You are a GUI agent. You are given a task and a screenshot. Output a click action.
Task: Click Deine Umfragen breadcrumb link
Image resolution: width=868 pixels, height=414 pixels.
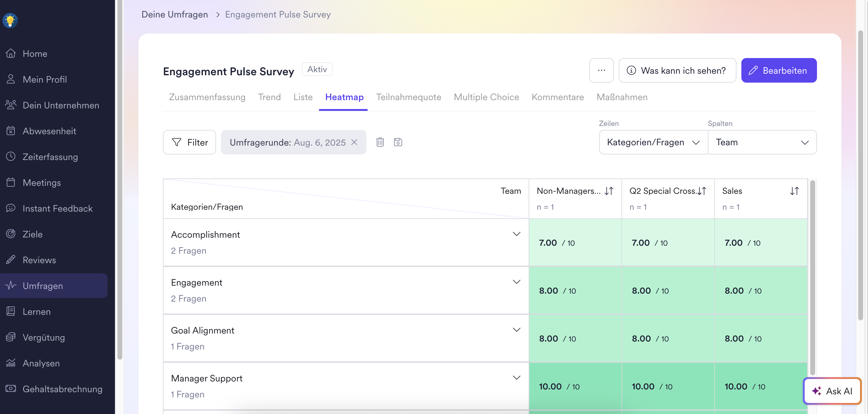pyautogui.click(x=175, y=14)
